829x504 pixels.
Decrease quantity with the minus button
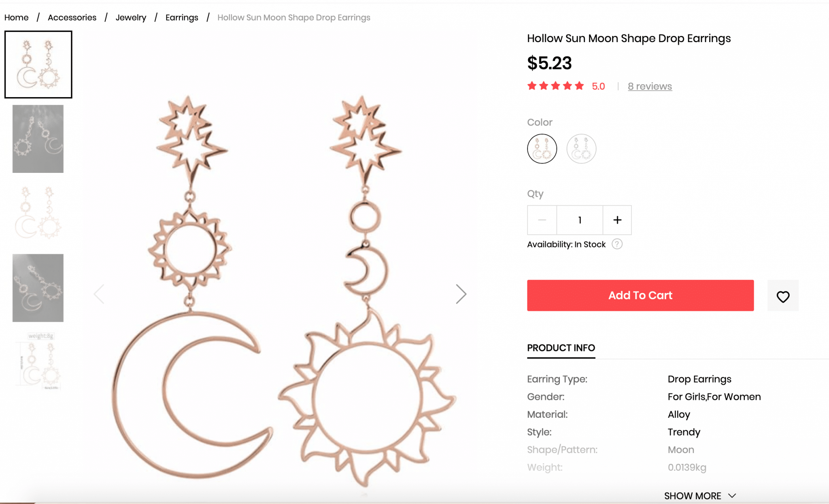coord(542,220)
